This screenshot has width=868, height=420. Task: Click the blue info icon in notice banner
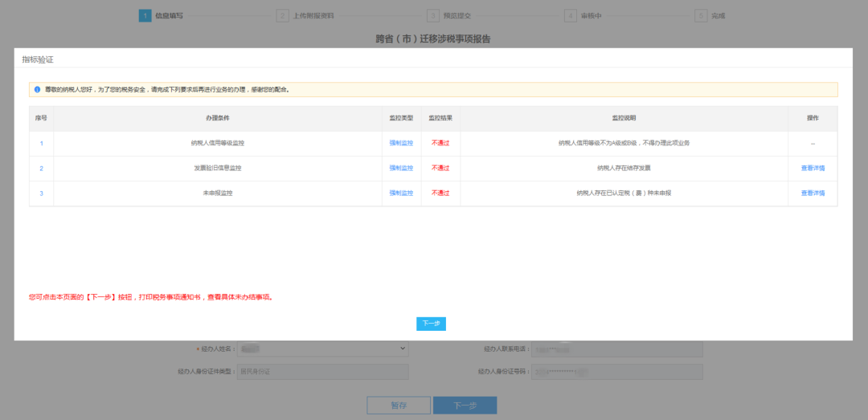click(37, 90)
